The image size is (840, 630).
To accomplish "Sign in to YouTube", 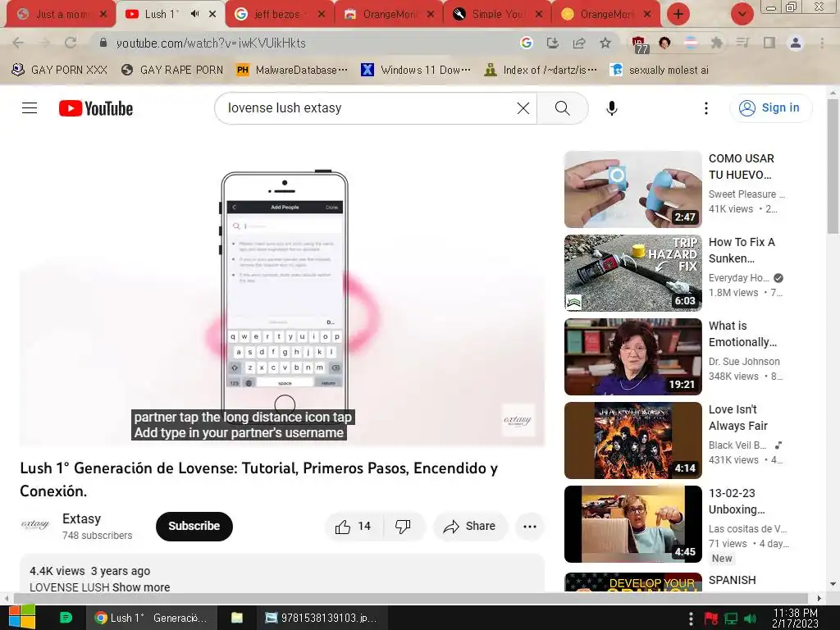I will pos(770,107).
